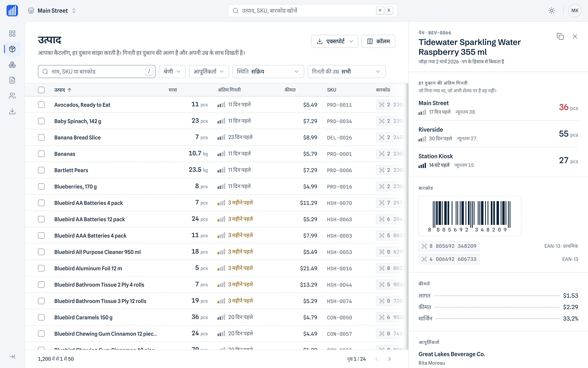This screenshot has width=588, height=368.
Task: Close the Tidewater Sparkling Water detail panel
Action: click(x=575, y=37)
